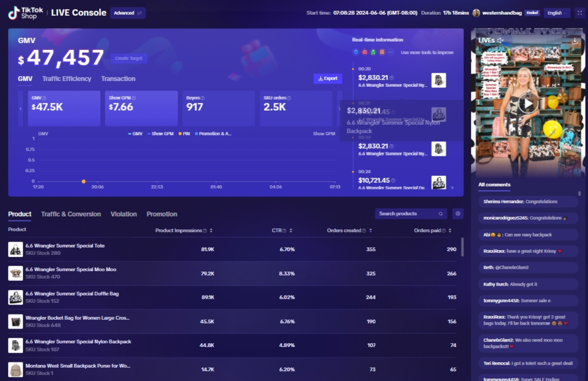Download the LIVE recording from the preview
Screen dimensions: 588x381
575,40
